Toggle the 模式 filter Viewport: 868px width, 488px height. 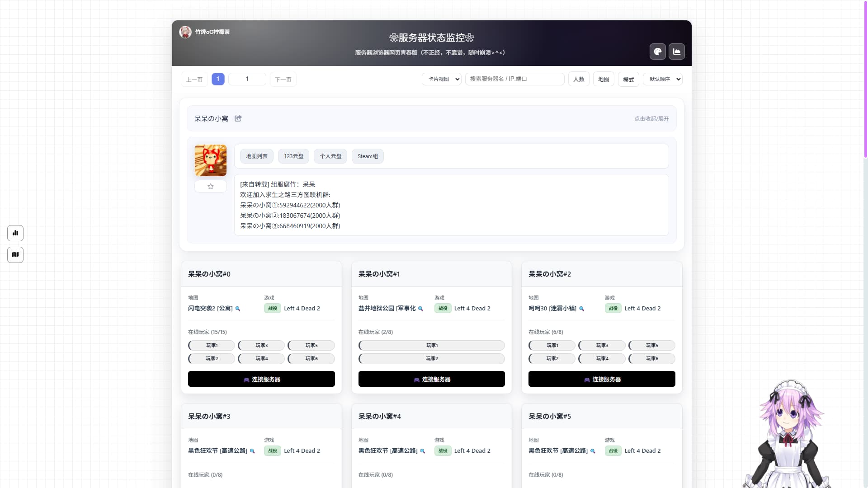(628, 79)
